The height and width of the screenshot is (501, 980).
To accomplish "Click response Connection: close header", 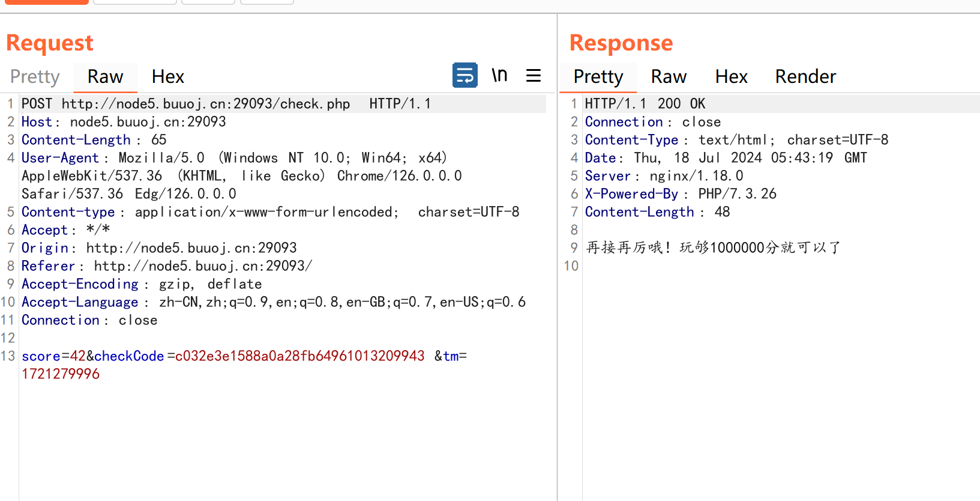I will click(x=653, y=122).
